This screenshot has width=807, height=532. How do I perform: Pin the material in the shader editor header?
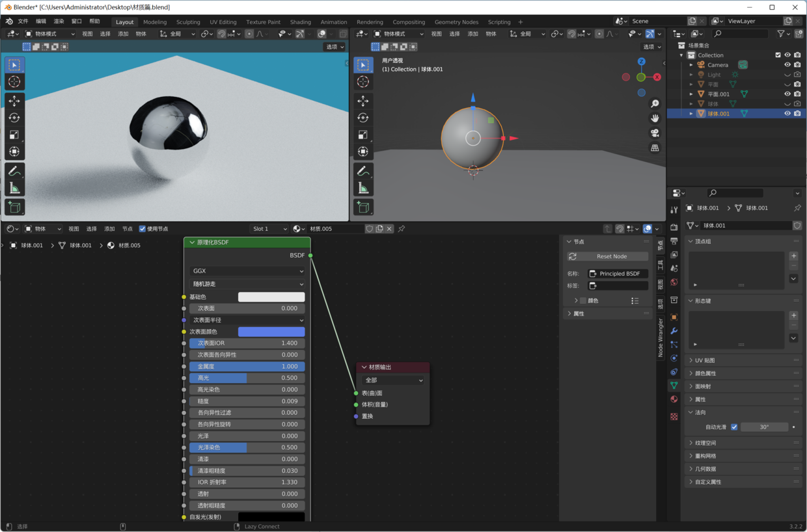(x=402, y=228)
